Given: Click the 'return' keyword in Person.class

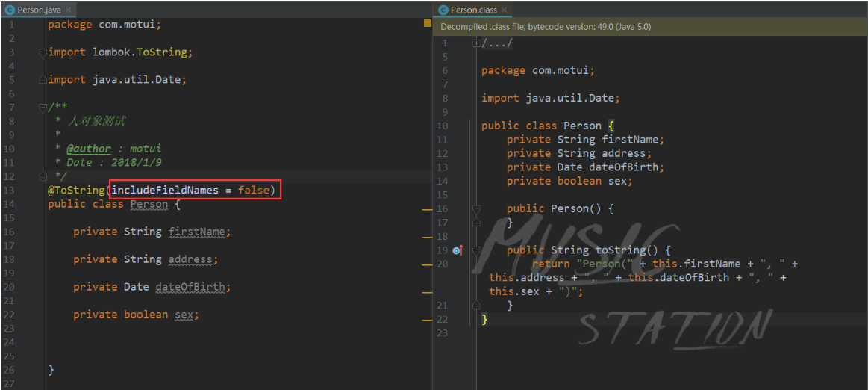Looking at the screenshot, I should point(551,264).
